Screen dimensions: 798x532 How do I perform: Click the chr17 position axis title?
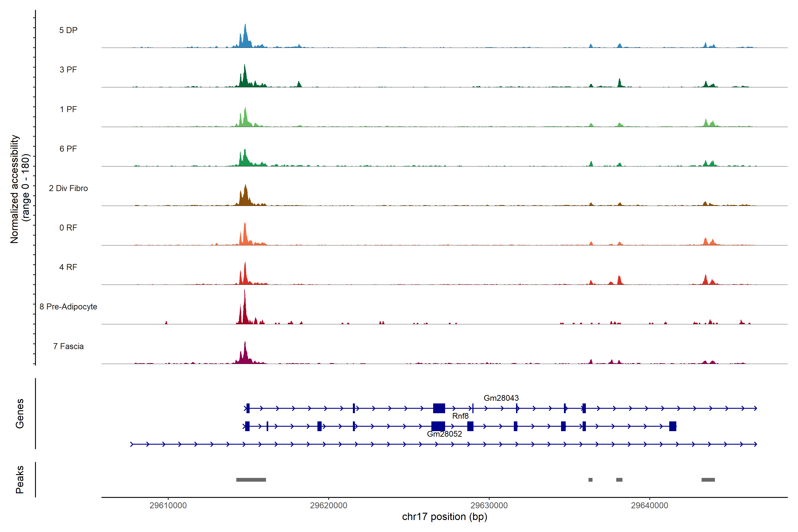[444, 517]
